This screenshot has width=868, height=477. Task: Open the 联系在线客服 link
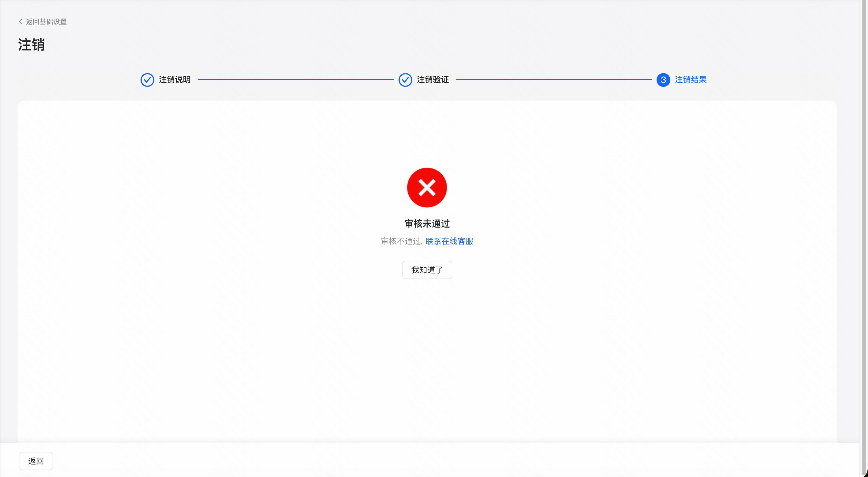tap(449, 241)
